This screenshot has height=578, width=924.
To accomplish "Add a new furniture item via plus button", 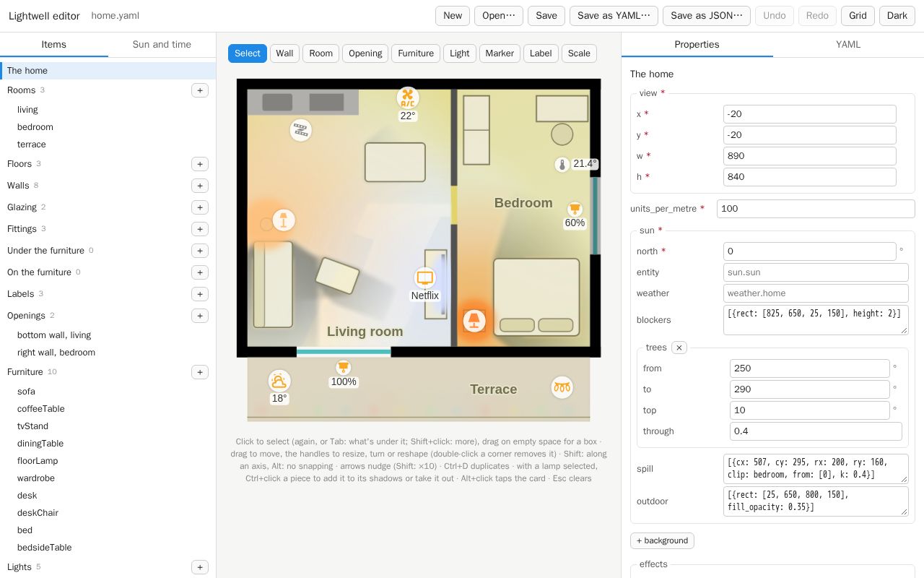I will pos(200,372).
